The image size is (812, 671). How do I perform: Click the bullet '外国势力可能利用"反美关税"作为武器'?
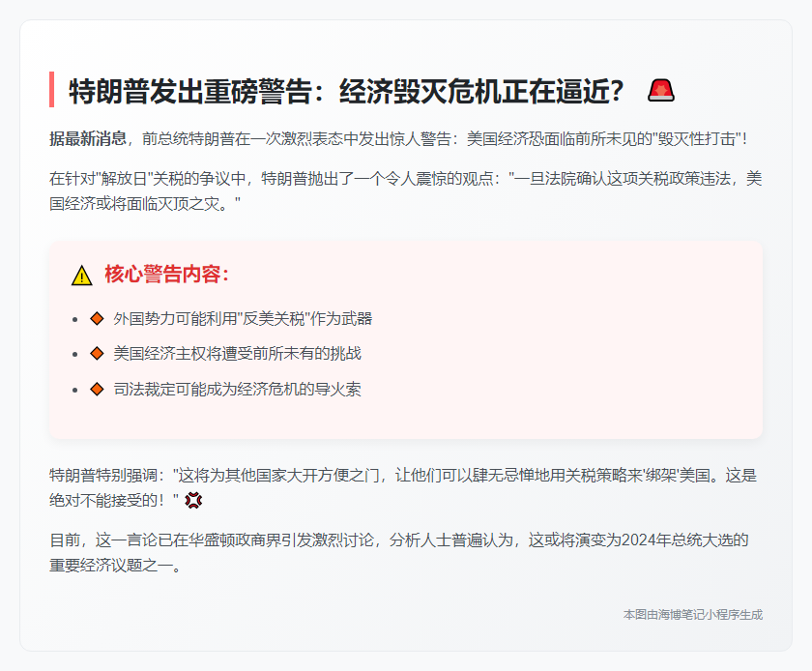point(243,319)
